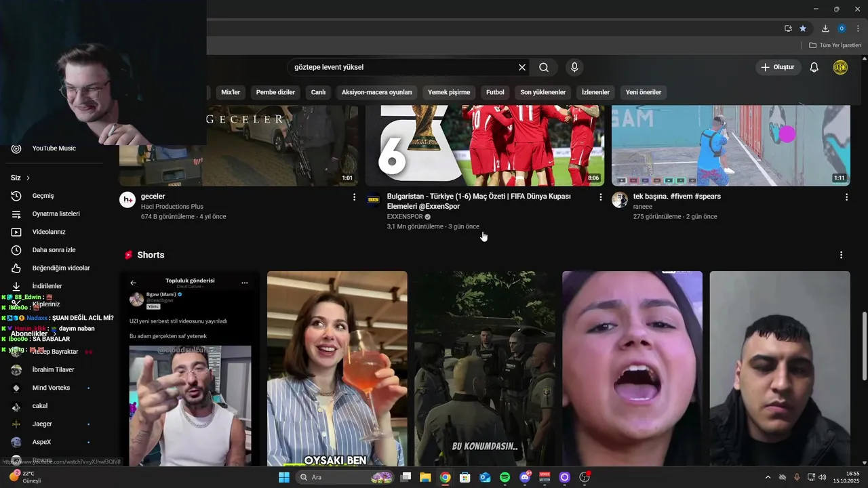The image size is (868, 488).
Task: Open more options for tek başına video
Action: coord(846,197)
